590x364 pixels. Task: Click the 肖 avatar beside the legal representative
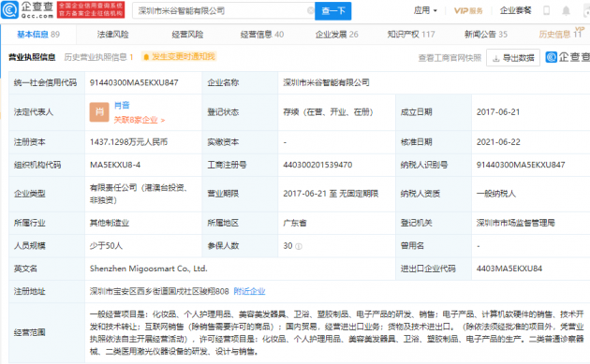(x=99, y=112)
